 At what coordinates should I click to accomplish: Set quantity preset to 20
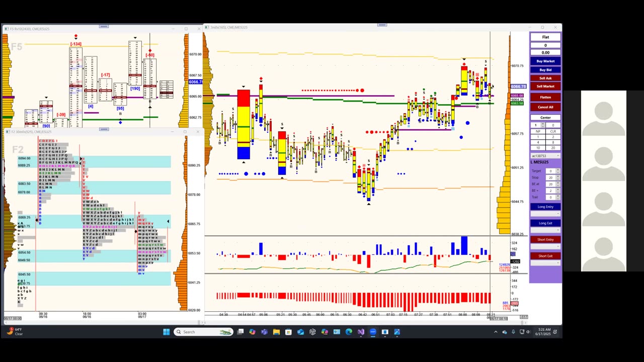(x=553, y=148)
